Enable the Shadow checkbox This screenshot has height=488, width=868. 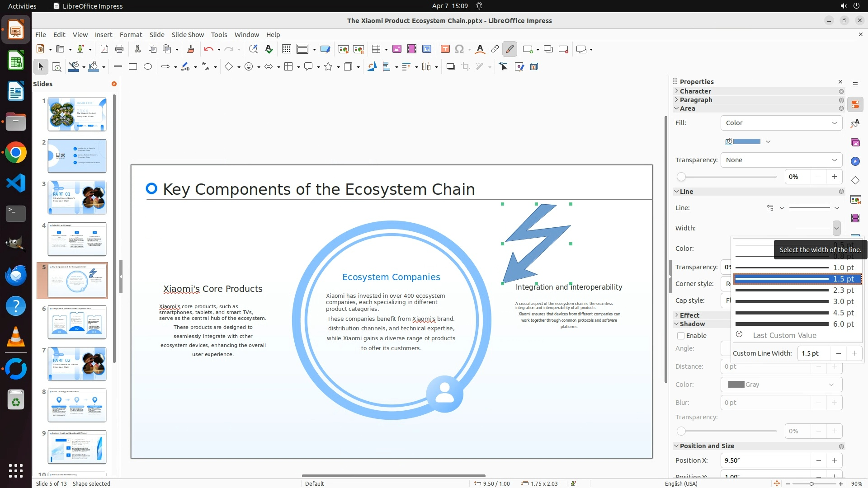[x=681, y=336]
